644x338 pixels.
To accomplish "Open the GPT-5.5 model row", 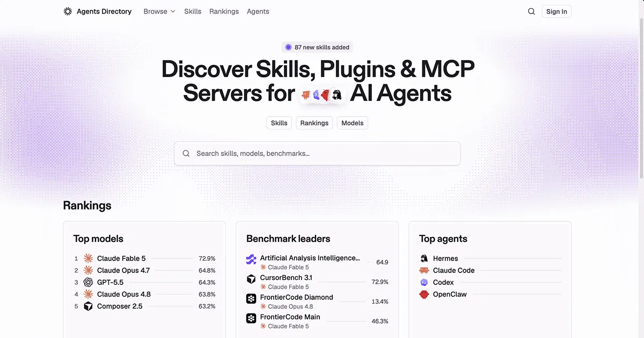I will (x=144, y=282).
